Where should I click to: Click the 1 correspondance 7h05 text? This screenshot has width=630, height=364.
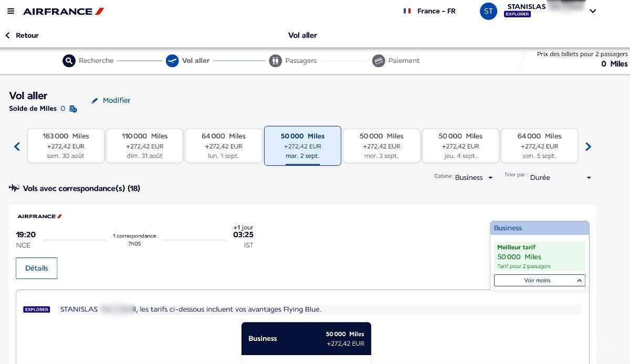tap(134, 240)
